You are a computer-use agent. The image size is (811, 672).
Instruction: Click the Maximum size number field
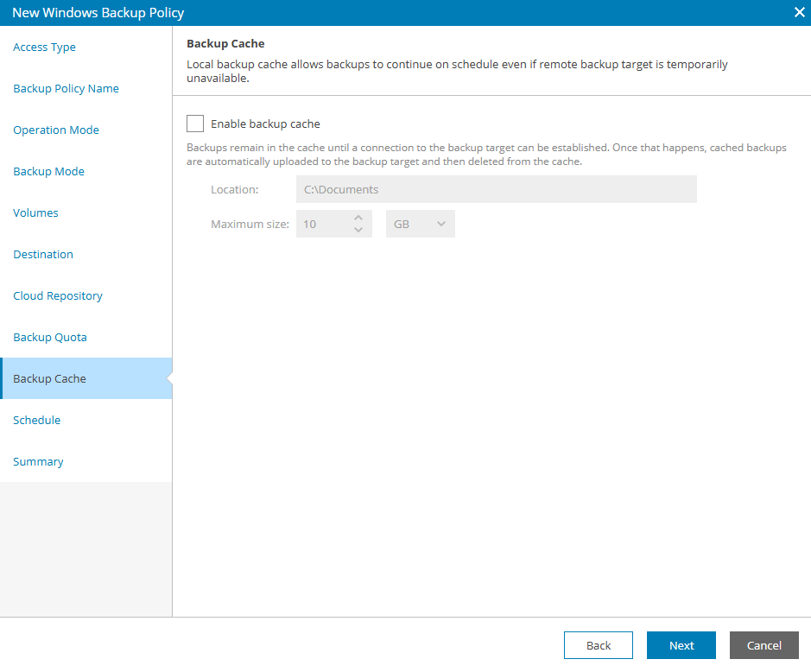(321, 224)
